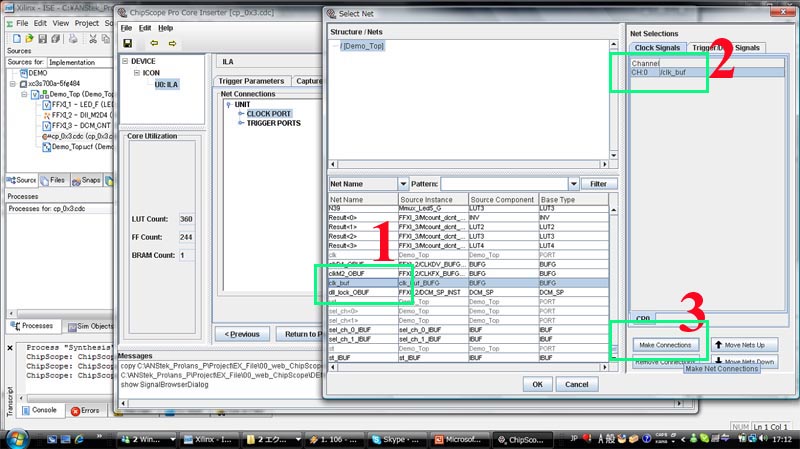Open the Pattern history dropdown arrow
This screenshot has width=800, height=449.
(573, 184)
